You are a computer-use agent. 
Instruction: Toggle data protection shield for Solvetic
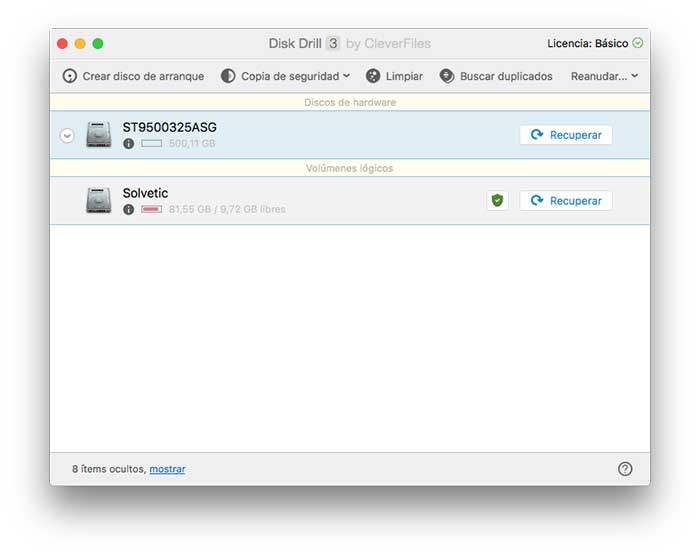(x=497, y=200)
